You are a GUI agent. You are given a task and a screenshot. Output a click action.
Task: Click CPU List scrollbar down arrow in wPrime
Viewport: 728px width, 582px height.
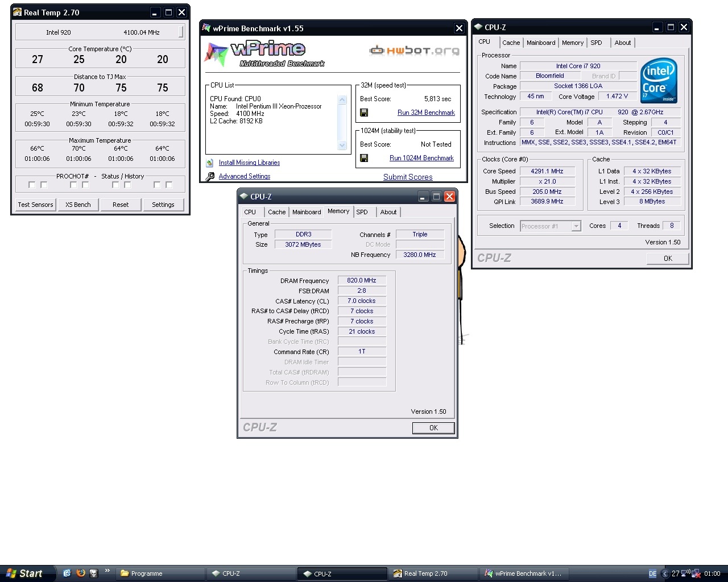click(x=342, y=145)
